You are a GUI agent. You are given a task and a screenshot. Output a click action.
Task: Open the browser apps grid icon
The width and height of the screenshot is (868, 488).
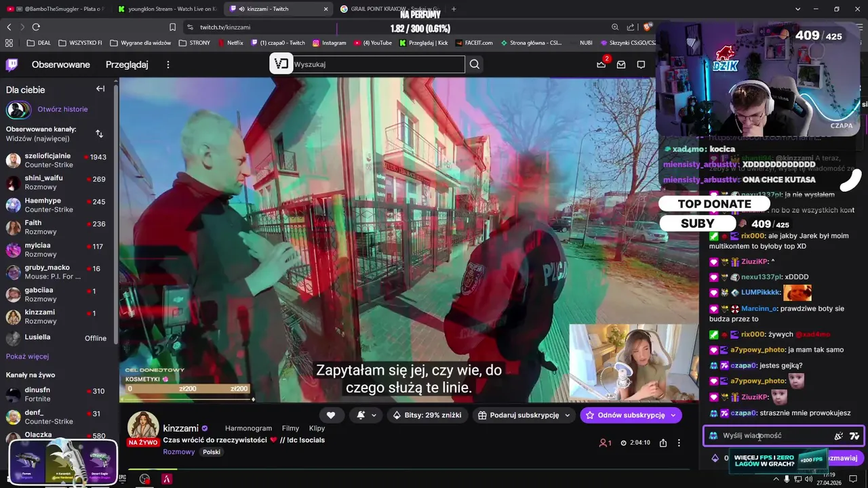point(9,43)
